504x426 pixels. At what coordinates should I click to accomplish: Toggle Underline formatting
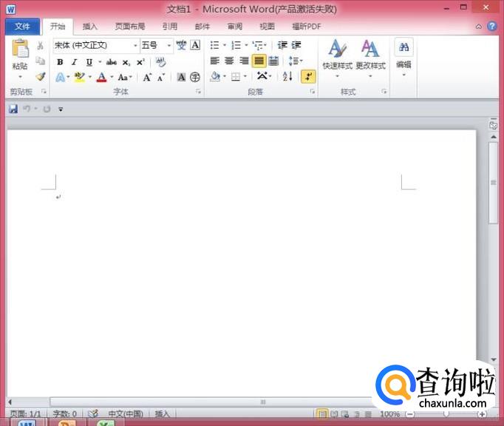(x=89, y=62)
